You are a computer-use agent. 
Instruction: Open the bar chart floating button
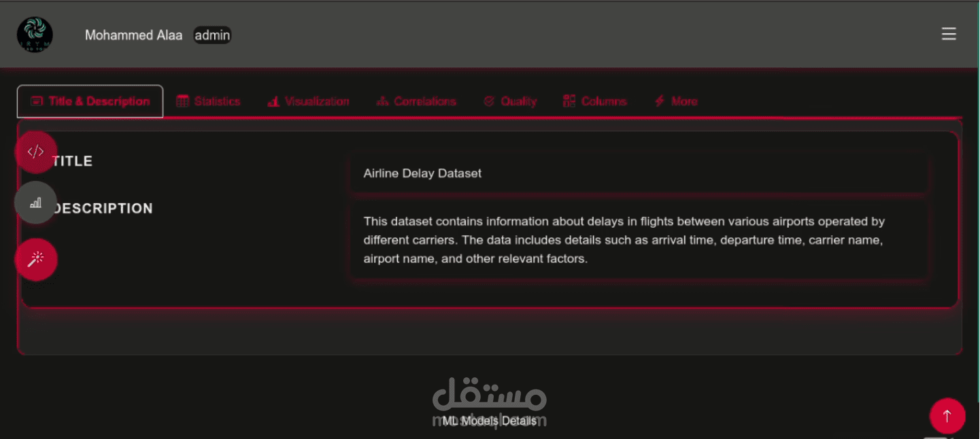click(36, 203)
